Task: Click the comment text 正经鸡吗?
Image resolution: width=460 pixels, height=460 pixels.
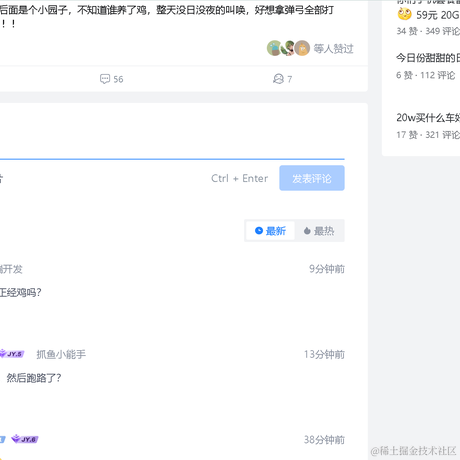Action: 21,292
